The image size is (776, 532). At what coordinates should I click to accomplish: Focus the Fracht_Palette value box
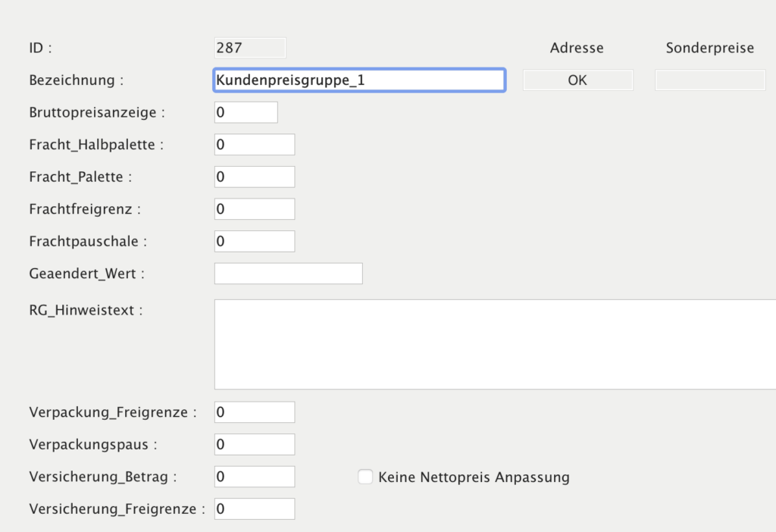(x=255, y=177)
